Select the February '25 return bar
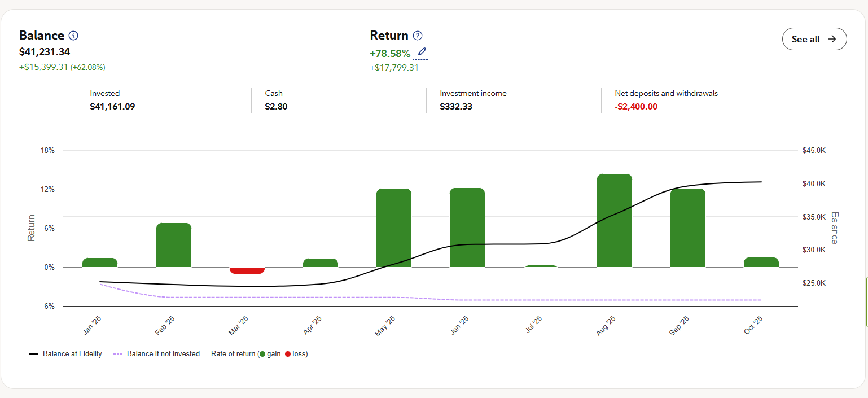The width and height of the screenshot is (868, 398). (174, 245)
